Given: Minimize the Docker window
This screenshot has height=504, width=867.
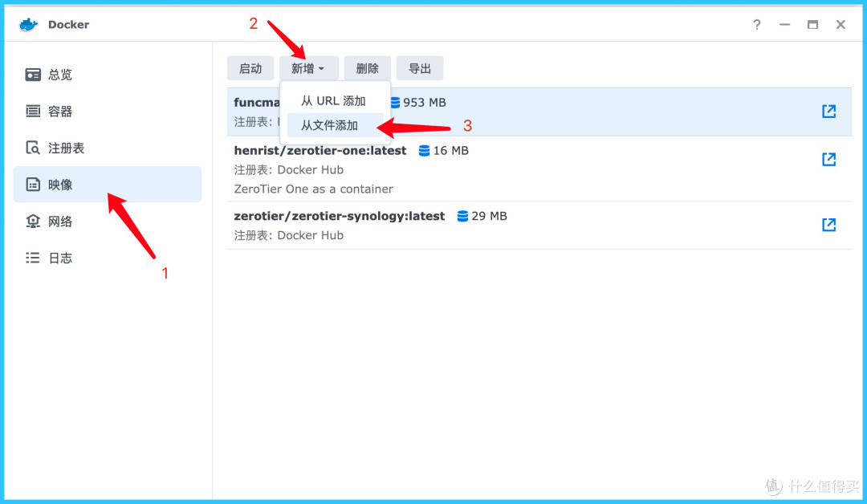Looking at the screenshot, I should [x=784, y=25].
